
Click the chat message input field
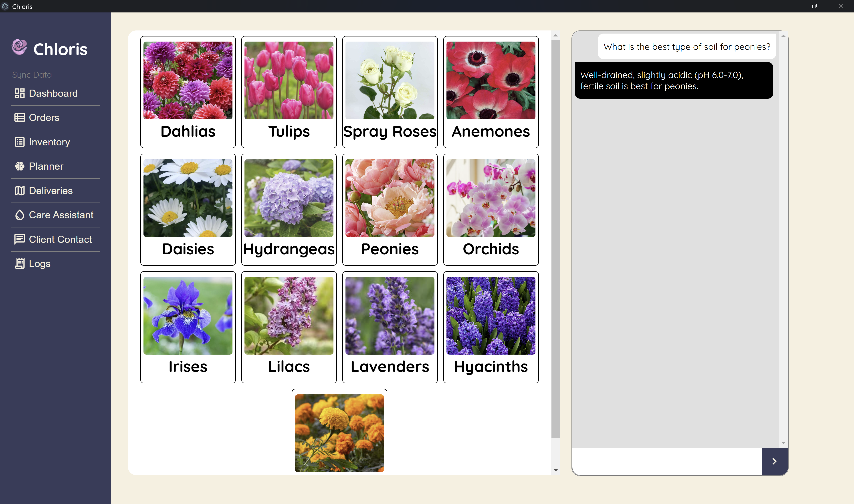coord(666,461)
